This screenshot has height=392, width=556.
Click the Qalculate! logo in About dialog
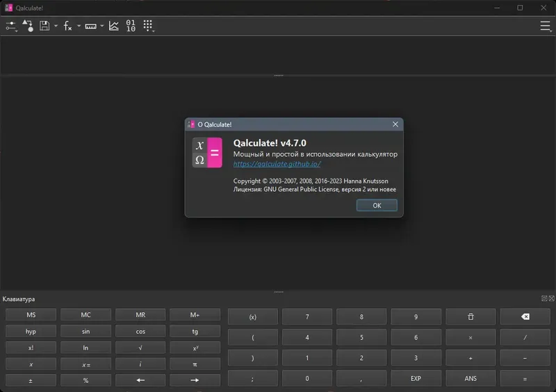pos(207,152)
